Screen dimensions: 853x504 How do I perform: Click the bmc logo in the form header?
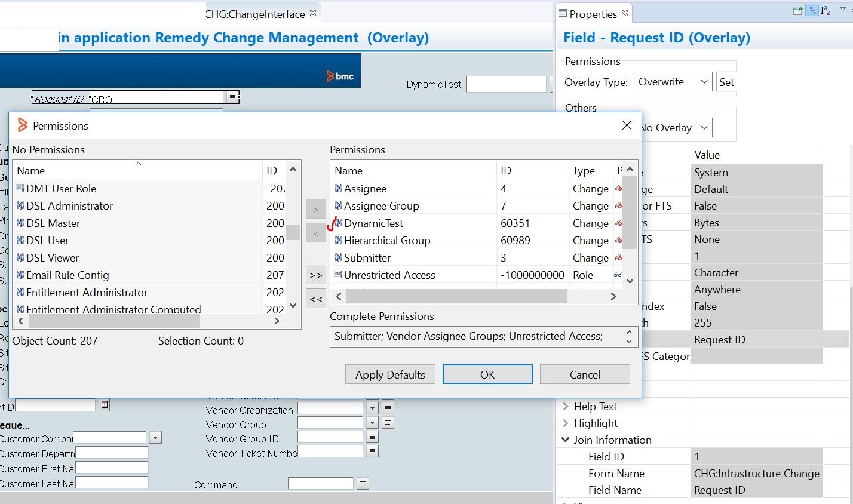340,76
